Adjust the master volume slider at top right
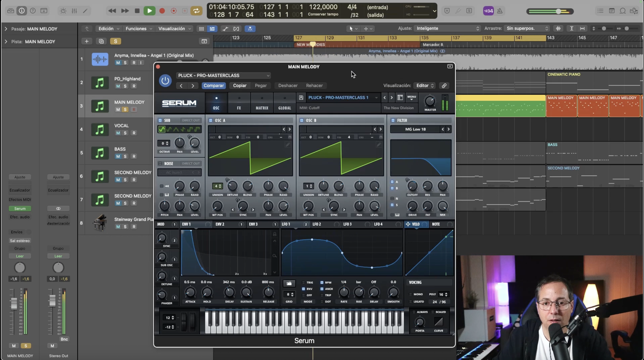Image resolution: width=644 pixels, height=360 pixels. pyautogui.click(x=558, y=11)
